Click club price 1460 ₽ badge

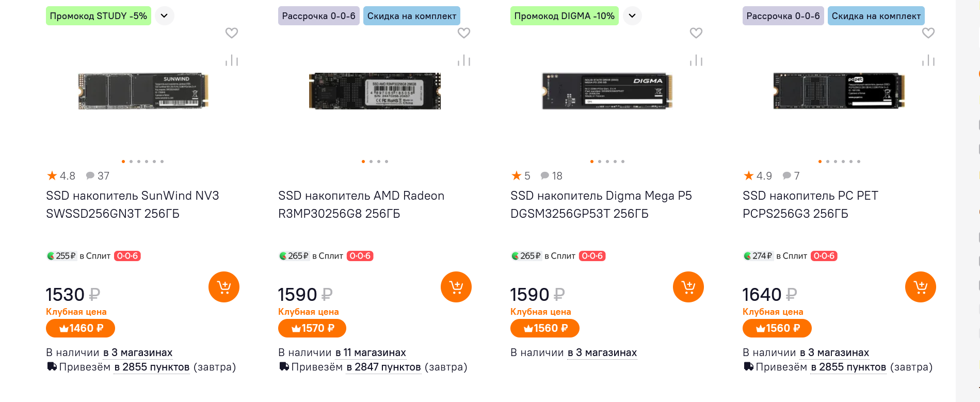click(x=81, y=328)
